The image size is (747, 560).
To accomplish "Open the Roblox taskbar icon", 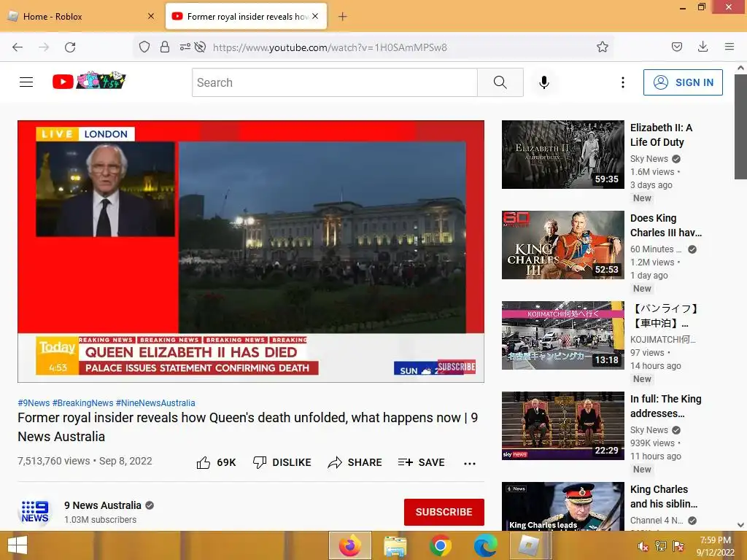I will [530, 545].
